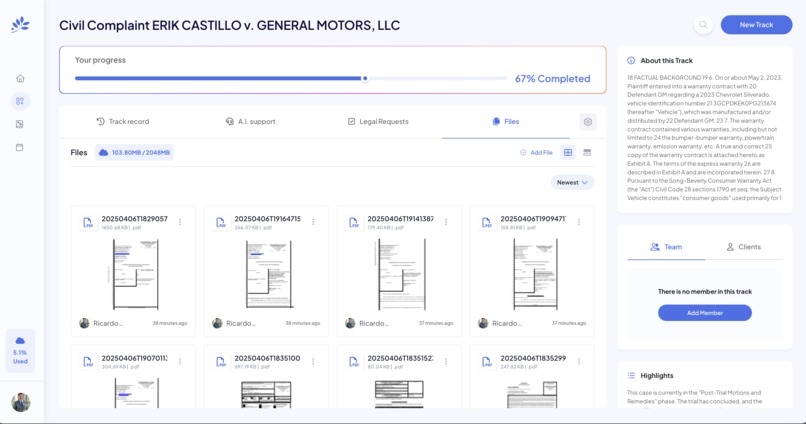Click the 103.80MB / 2048MB storage badge
Viewport: 806px width, 424px height.
point(134,153)
